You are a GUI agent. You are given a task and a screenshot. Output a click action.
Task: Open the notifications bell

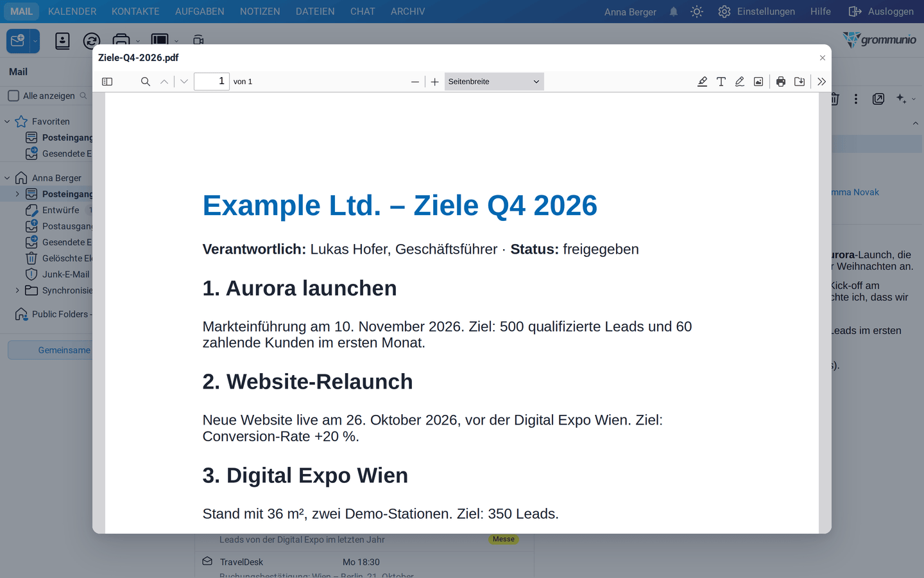[x=674, y=12]
